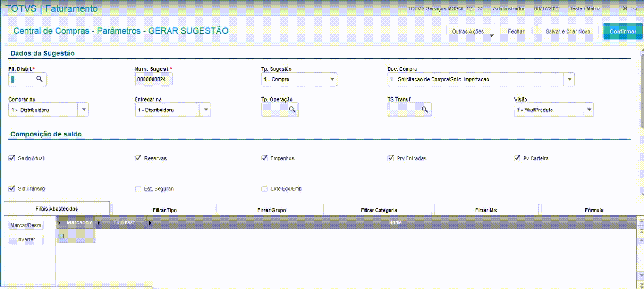644x289 pixels.
Task: Click Marcar/Desm. button
Action: [26, 226]
